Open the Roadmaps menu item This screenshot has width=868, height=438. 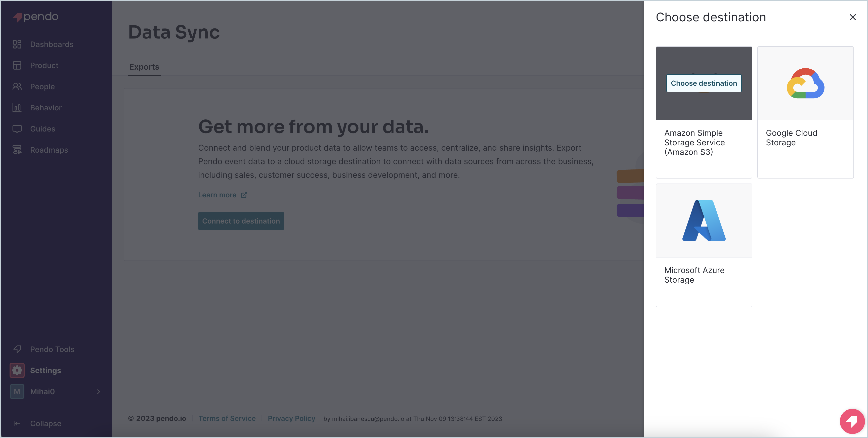pyautogui.click(x=49, y=150)
